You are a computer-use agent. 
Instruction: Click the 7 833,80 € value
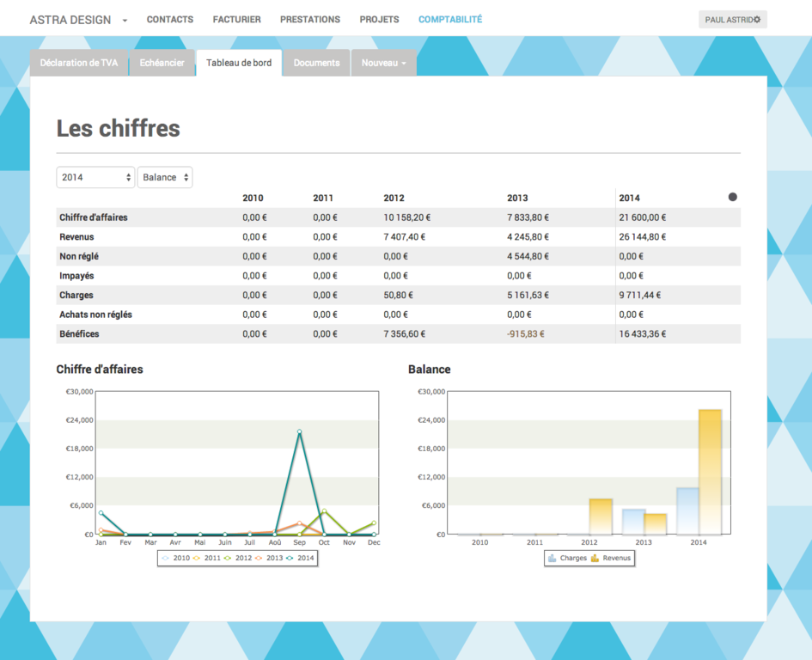pyautogui.click(x=528, y=217)
